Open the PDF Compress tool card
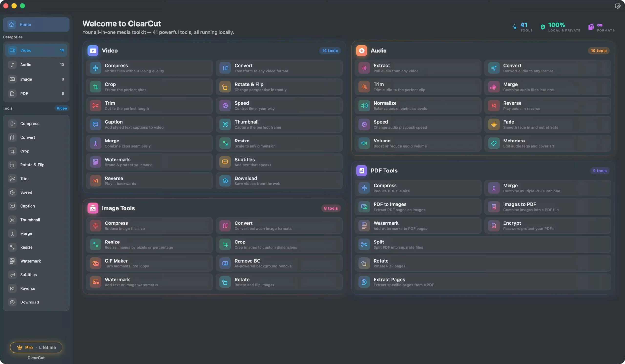 coord(418,188)
